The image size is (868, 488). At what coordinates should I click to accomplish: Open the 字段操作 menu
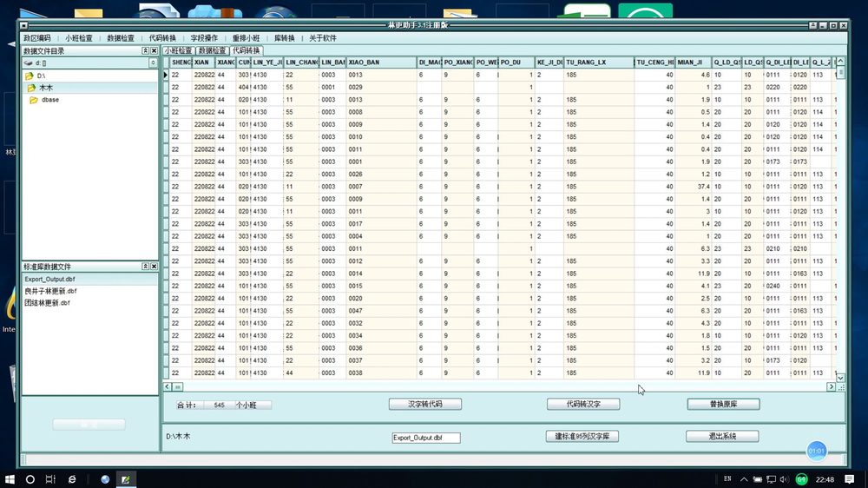point(204,38)
